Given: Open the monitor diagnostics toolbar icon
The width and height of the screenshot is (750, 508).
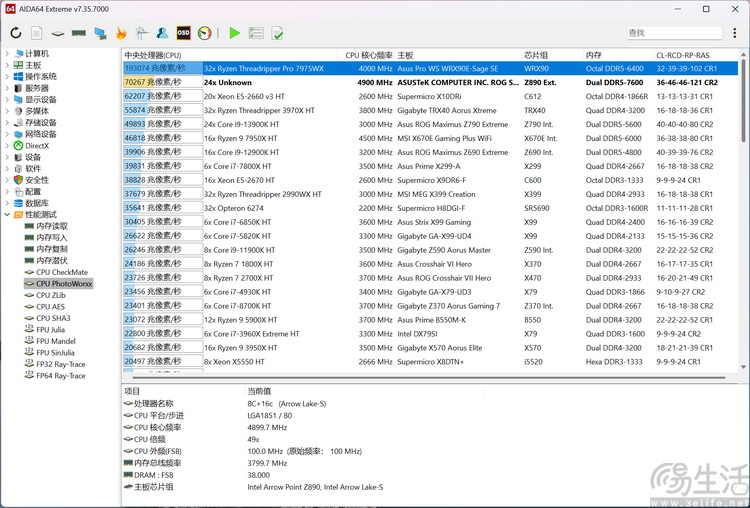Looking at the screenshot, I should point(100,33).
